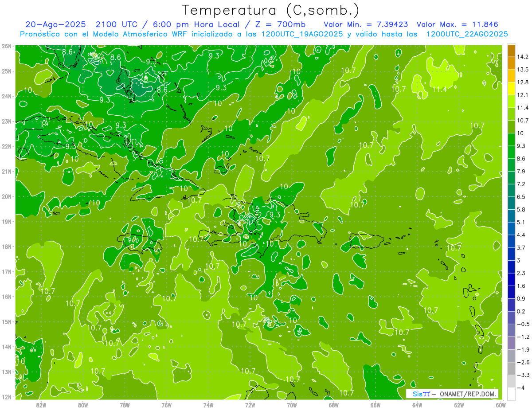Click the 12.1 legend value
532x411 pixels.
tap(522, 95)
